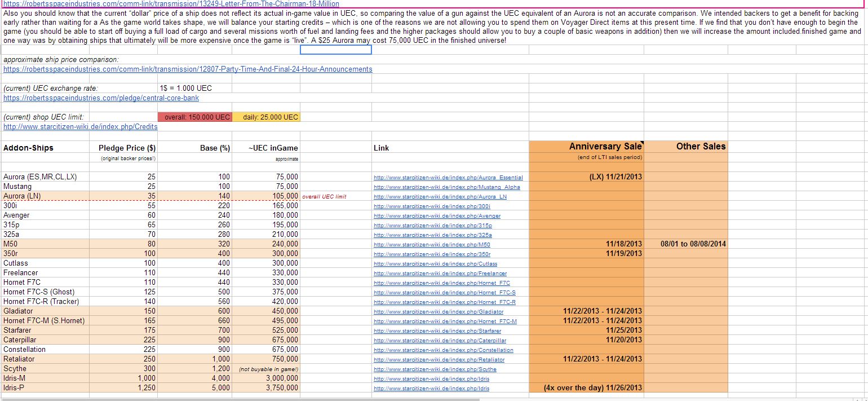Viewport: 868px width, 401px height.
Task: Select the '(current) shop UEC limit:' cell
Action: click(x=43, y=117)
